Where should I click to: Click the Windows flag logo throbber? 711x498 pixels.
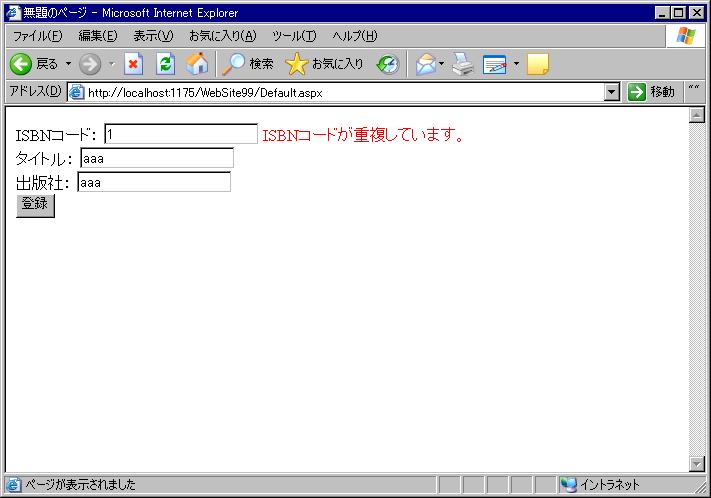(x=686, y=36)
